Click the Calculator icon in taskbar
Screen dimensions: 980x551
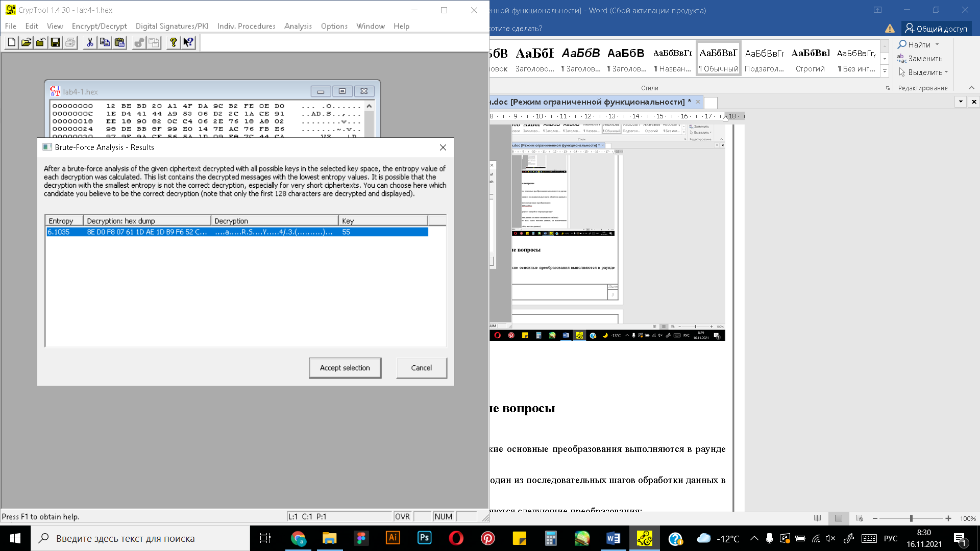coord(550,538)
